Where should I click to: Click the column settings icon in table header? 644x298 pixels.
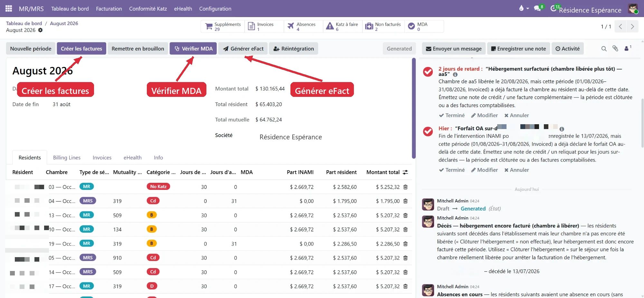pos(405,172)
